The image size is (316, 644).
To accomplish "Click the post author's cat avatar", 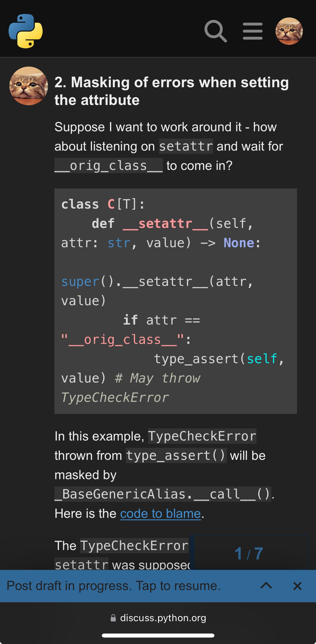I will [29, 86].
